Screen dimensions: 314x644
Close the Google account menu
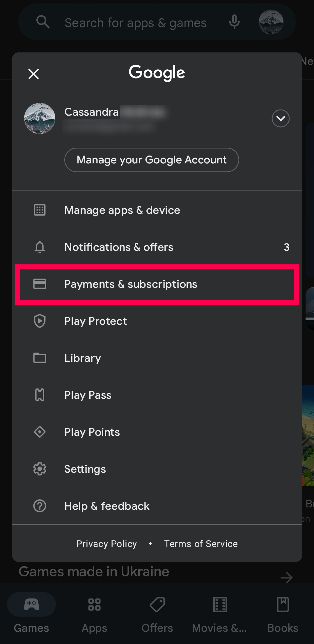[34, 74]
